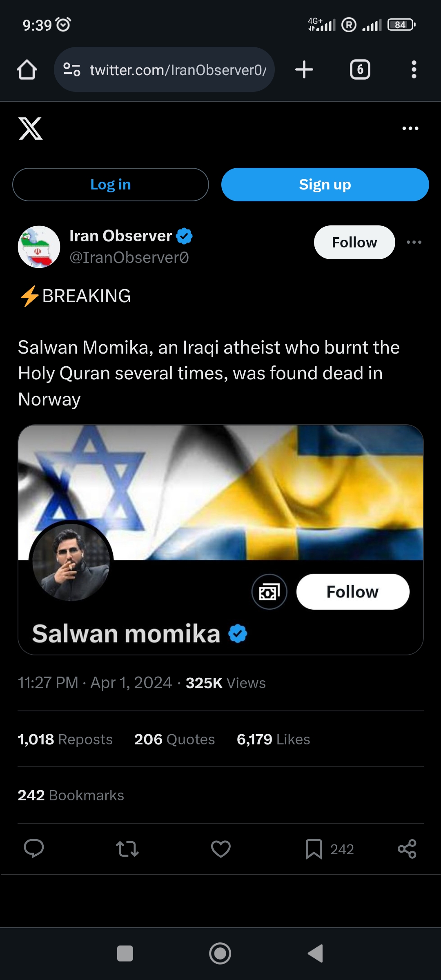Tap the Log in button
This screenshot has width=441, height=980.
click(x=111, y=185)
